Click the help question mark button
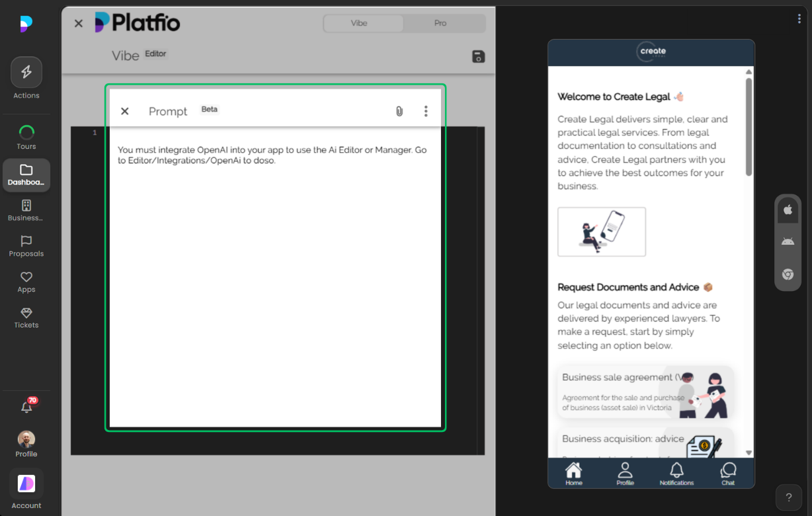Image resolution: width=812 pixels, height=516 pixels. (788, 497)
